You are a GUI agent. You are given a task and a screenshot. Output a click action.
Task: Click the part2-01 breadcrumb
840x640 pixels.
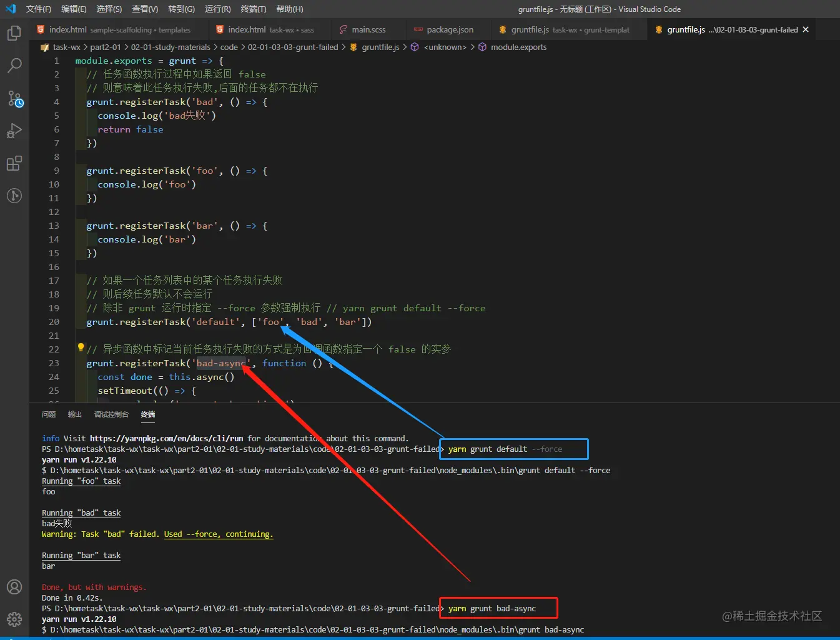(x=106, y=47)
